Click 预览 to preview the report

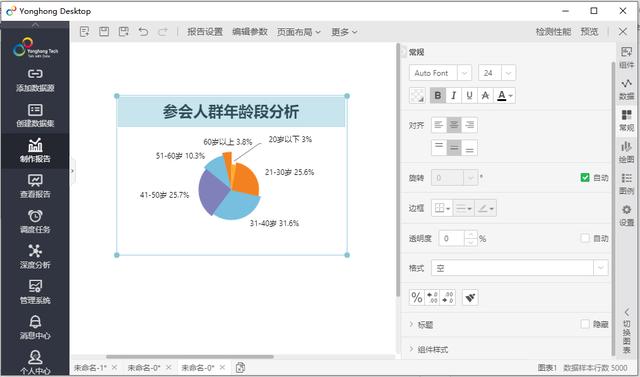coord(589,32)
